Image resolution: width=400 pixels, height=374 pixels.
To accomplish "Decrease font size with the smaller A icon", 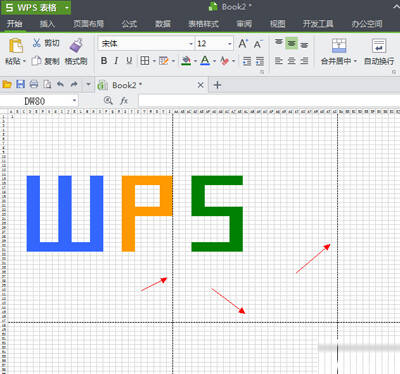I will [258, 44].
